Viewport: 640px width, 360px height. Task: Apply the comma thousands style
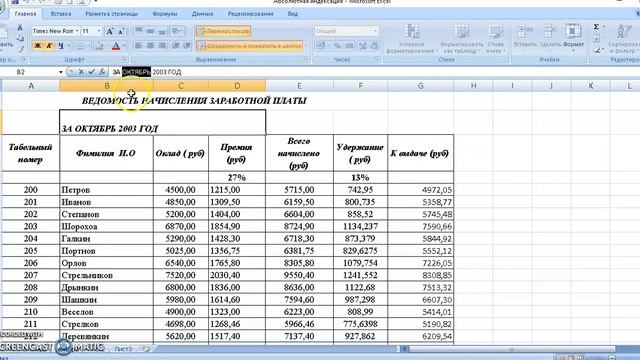[349, 46]
